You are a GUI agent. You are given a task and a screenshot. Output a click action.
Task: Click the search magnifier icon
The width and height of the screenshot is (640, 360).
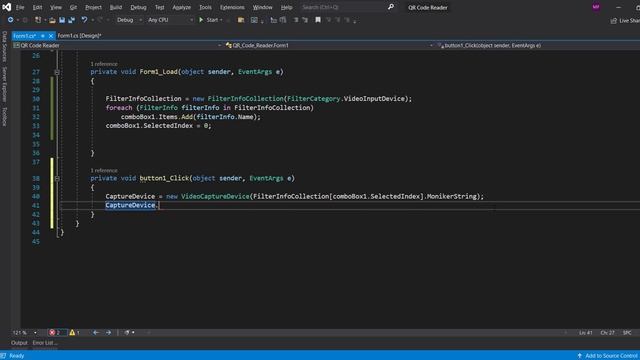pyautogui.click(x=391, y=7)
